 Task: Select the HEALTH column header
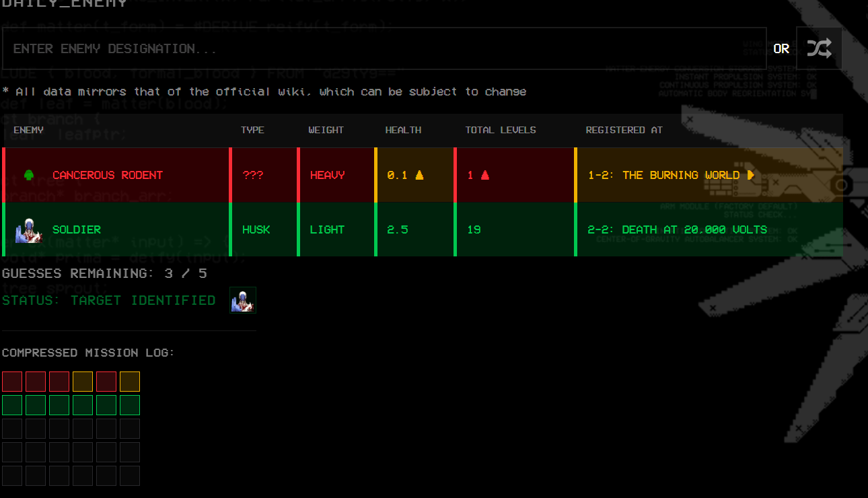(x=403, y=130)
